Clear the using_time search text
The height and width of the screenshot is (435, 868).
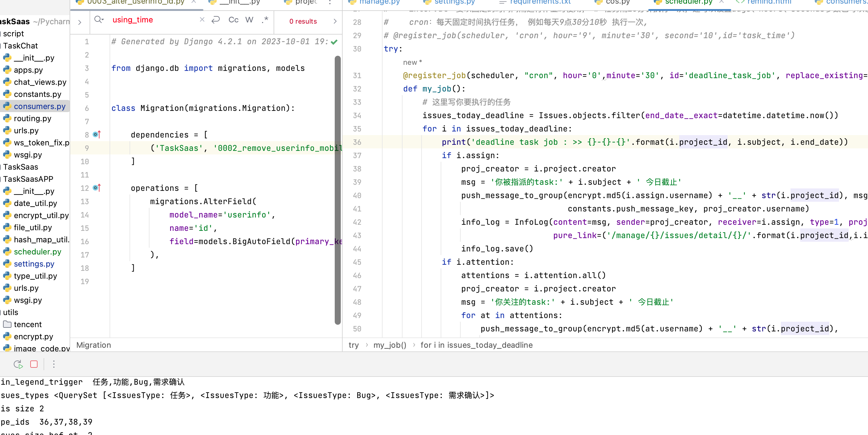tap(202, 20)
